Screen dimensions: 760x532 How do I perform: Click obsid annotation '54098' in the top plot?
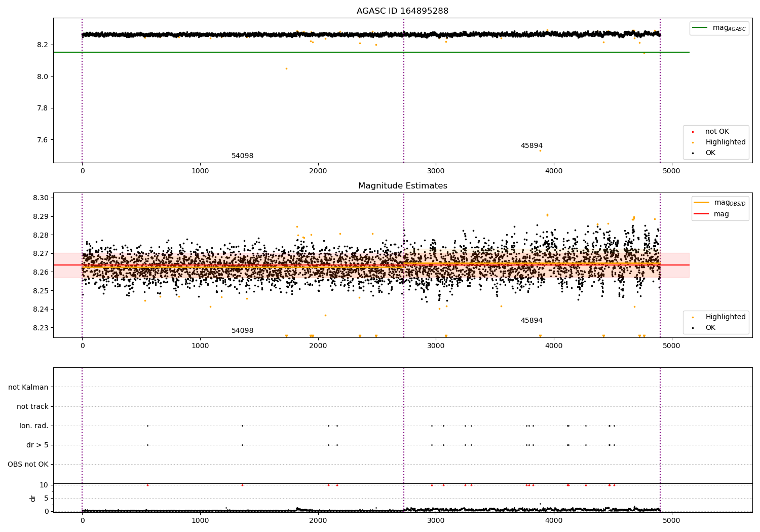(242, 156)
